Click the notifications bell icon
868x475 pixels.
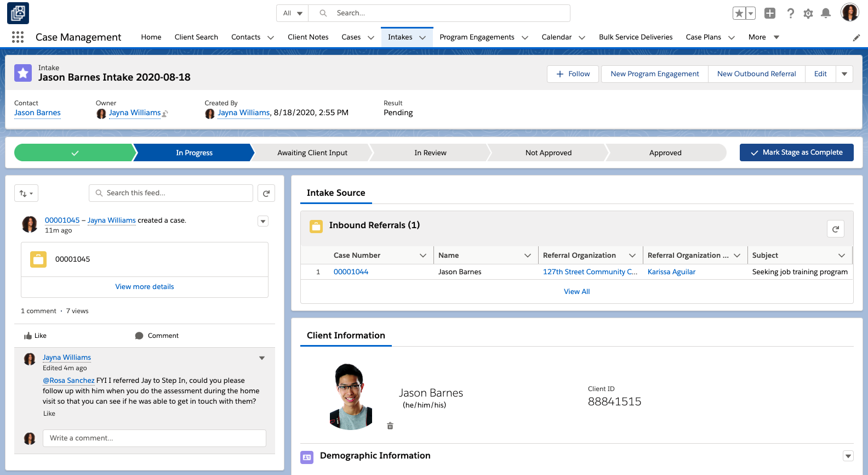826,13
